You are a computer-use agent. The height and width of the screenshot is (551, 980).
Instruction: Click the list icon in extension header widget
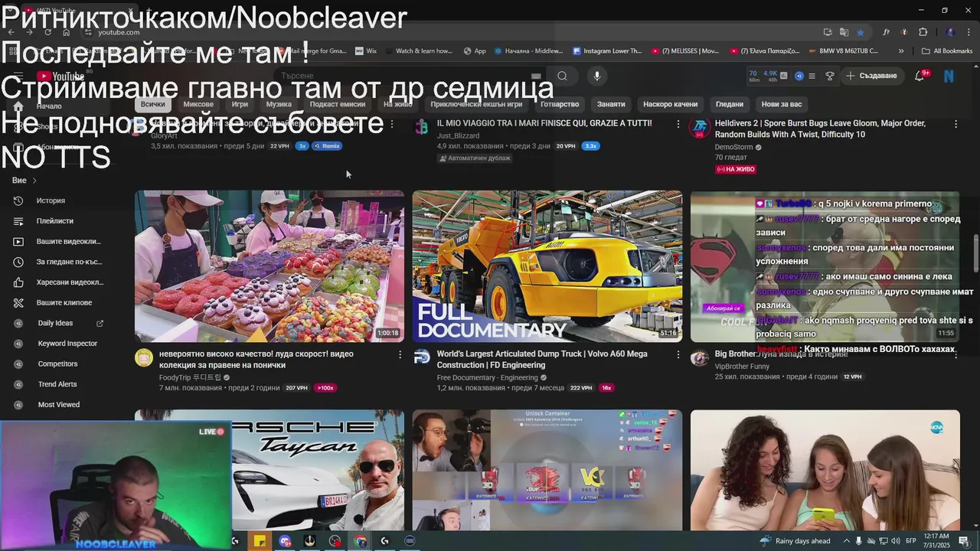(814, 76)
